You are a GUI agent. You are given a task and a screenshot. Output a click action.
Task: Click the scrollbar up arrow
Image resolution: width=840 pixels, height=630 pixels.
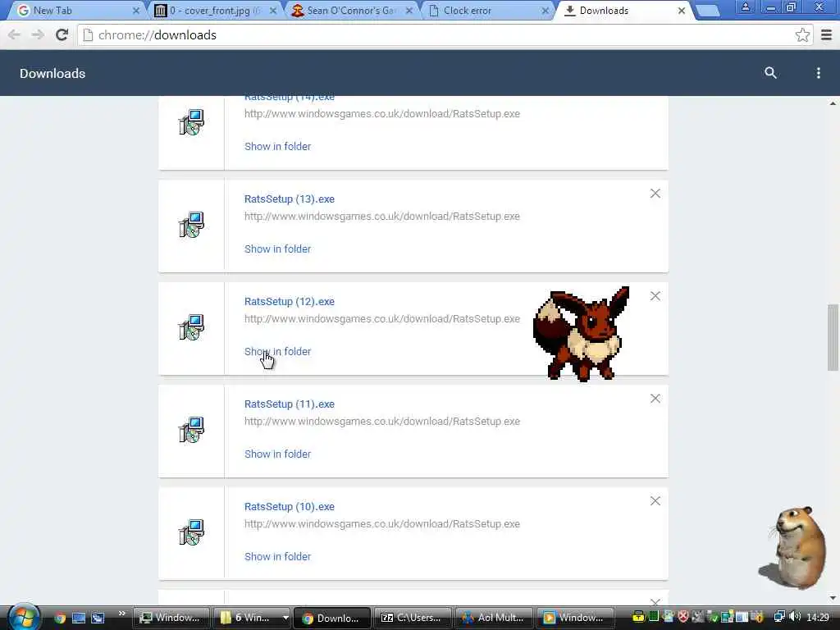[833, 103]
